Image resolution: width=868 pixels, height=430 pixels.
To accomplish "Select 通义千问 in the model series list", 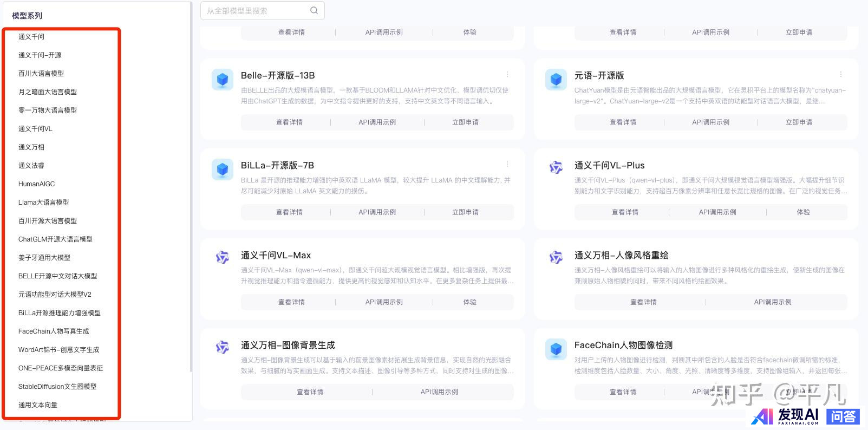I will click(x=31, y=37).
